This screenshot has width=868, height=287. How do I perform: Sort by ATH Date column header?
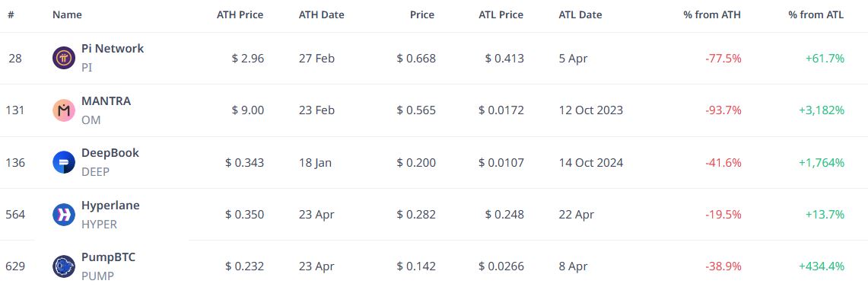coord(322,15)
